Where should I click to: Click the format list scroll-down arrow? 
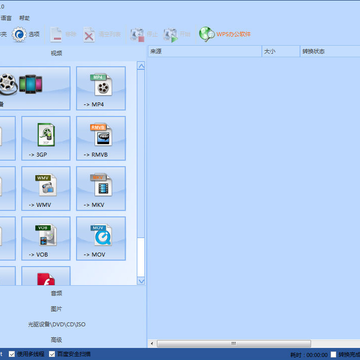(141, 281)
